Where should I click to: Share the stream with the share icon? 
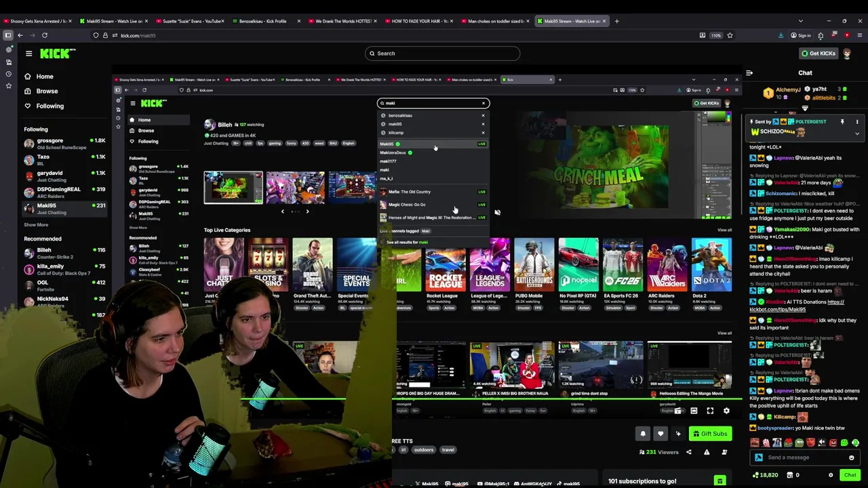(688, 452)
